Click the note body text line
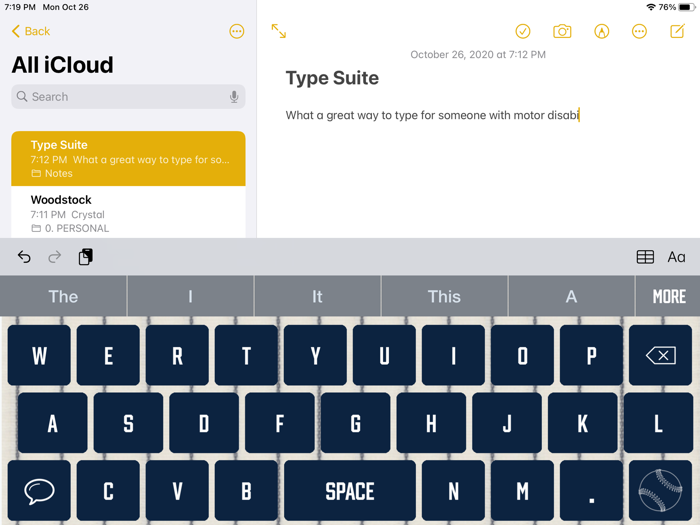 (432, 115)
